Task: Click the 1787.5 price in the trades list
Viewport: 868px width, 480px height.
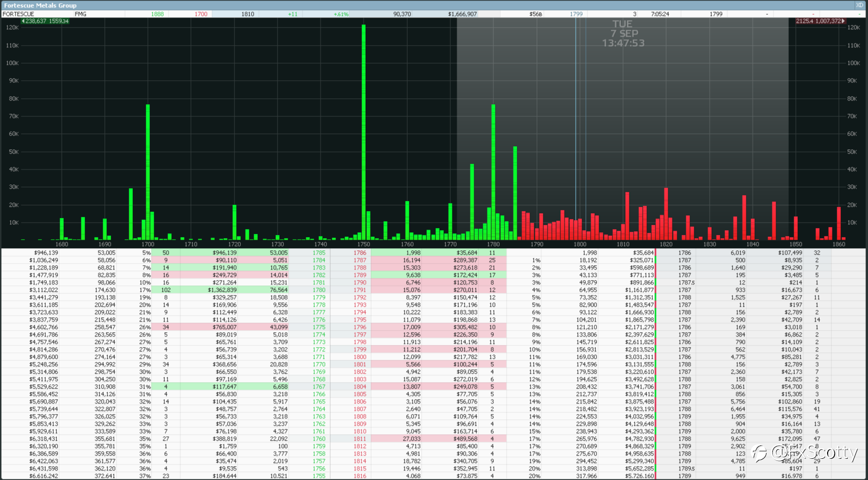Action: coord(686,283)
